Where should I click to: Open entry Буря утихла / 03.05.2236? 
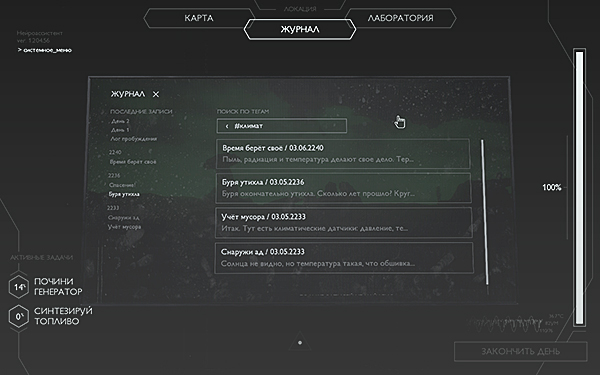(343, 188)
